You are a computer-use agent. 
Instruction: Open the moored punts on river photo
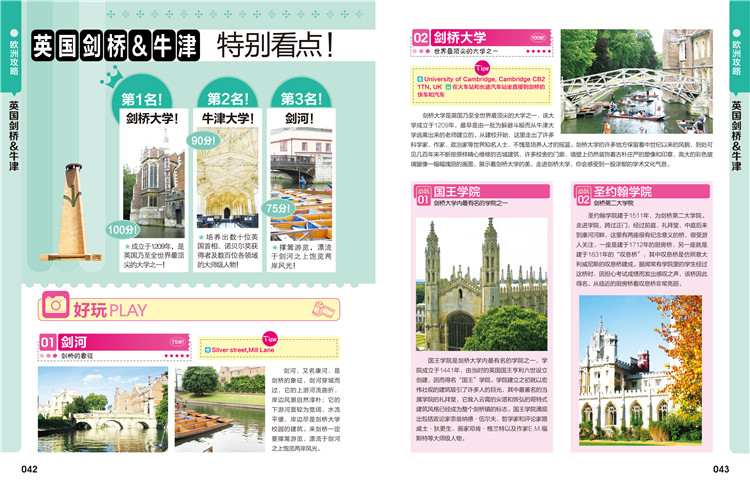tap(220, 409)
